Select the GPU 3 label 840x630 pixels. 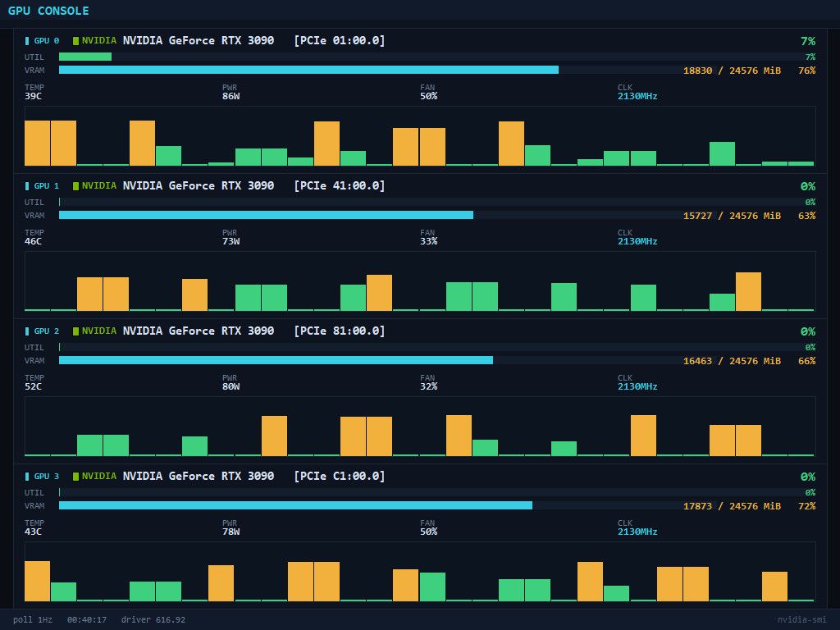click(47, 477)
